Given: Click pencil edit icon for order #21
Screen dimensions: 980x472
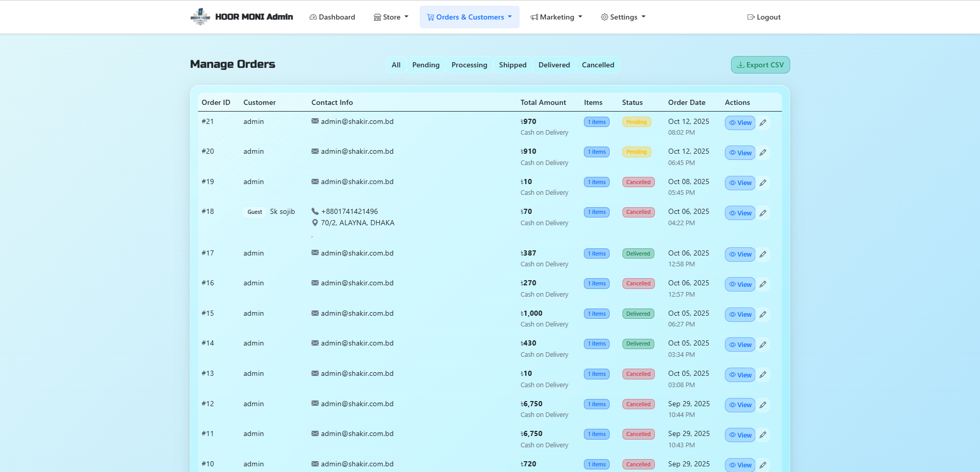Looking at the screenshot, I should click(x=763, y=123).
